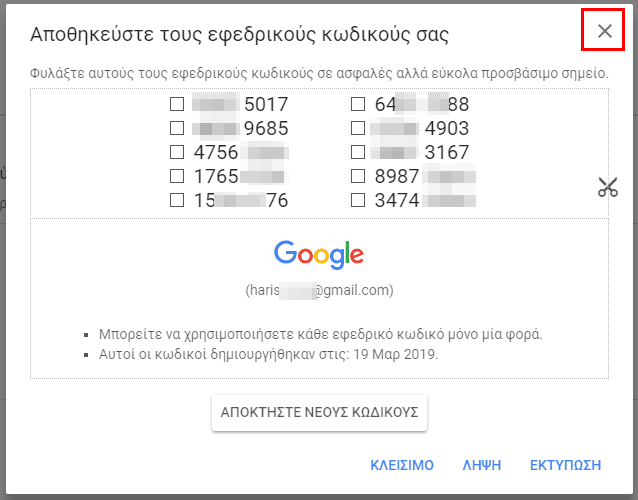638x500 pixels.
Task: Check the box for code ending 5017
Action: pyautogui.click(x=177, y=104)
